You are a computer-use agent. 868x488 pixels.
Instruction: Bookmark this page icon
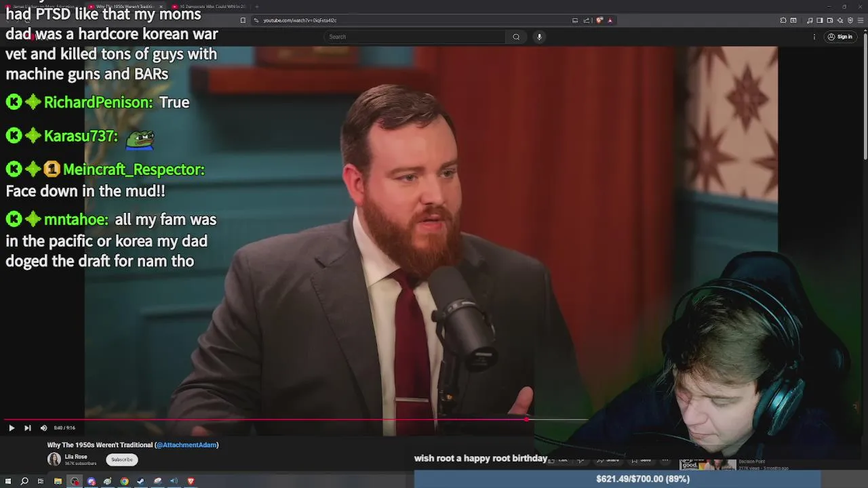click(243, 20)
